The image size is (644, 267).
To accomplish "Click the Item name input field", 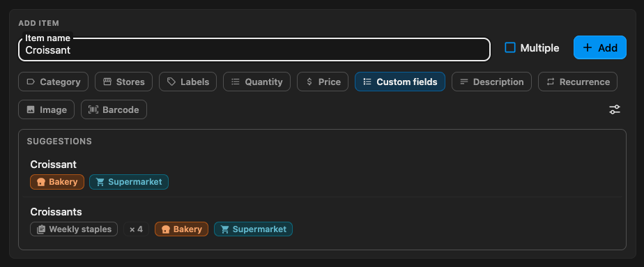I will tap(254, 49).
